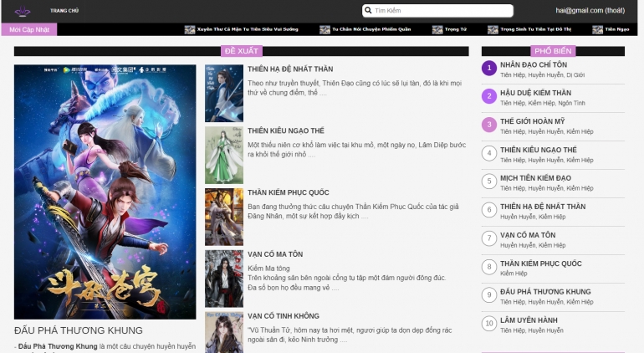Viewport: 644px width, 353px height.
Task: Open Thiên Hạ Đệ Nhất Thần cover thumbnail
Action: pos(224,94)
